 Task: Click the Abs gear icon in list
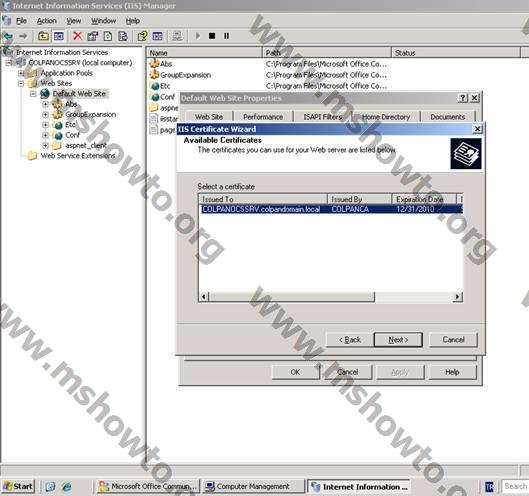pos(155,63)
